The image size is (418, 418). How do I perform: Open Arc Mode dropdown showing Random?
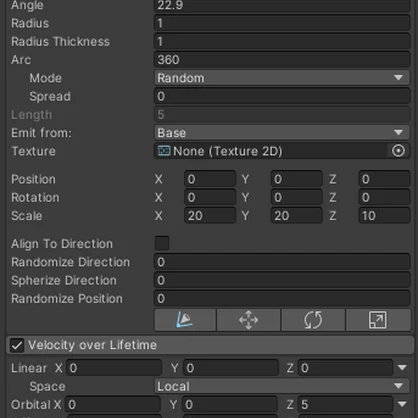point(282,78)
